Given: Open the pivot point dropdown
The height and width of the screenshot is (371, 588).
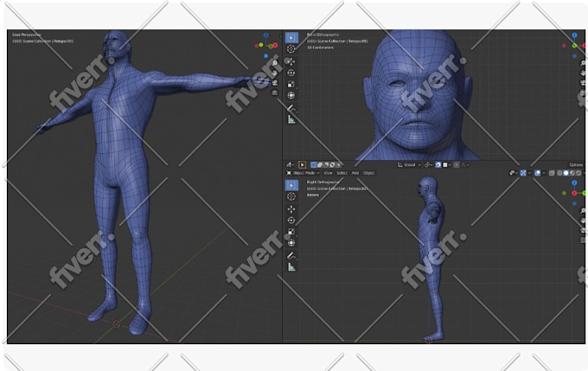Looking at the screenshot, I should [x=428, y=164].
